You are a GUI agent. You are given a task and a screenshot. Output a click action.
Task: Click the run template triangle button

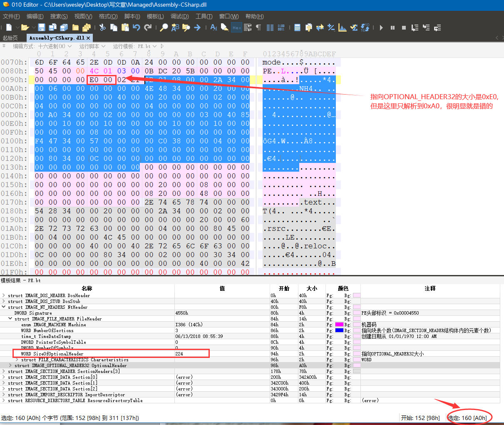pos(162,46)
